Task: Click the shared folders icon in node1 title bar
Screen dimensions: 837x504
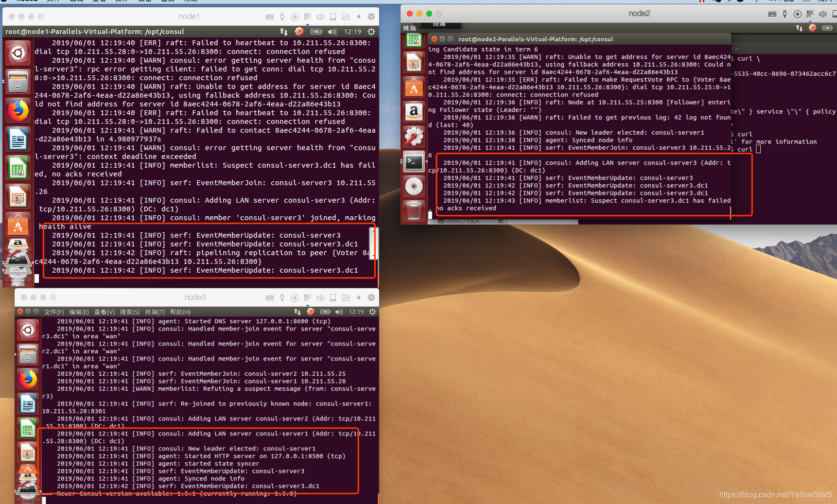Action: [346, 17]
